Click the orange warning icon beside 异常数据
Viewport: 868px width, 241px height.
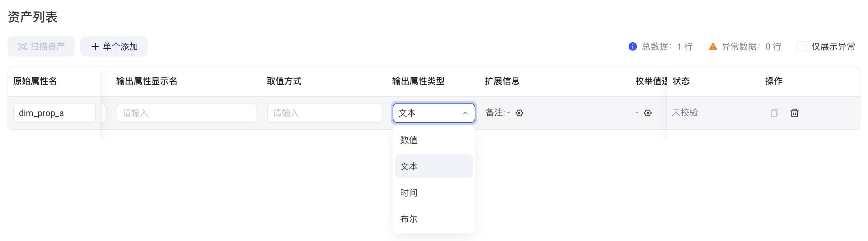(x=713, y=46)
